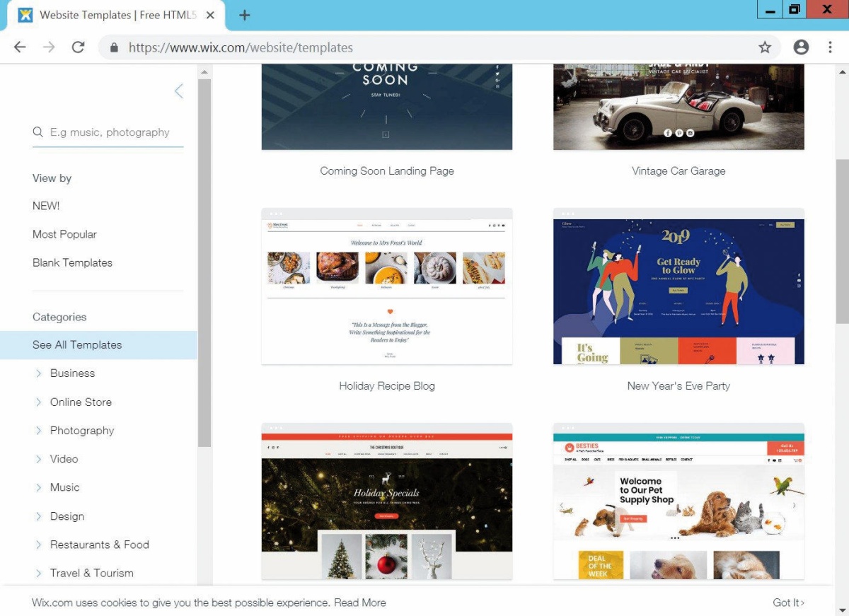Click the New Year's Eve Party title
Viewport: 849px width, 616px height.
click(678, 386)
